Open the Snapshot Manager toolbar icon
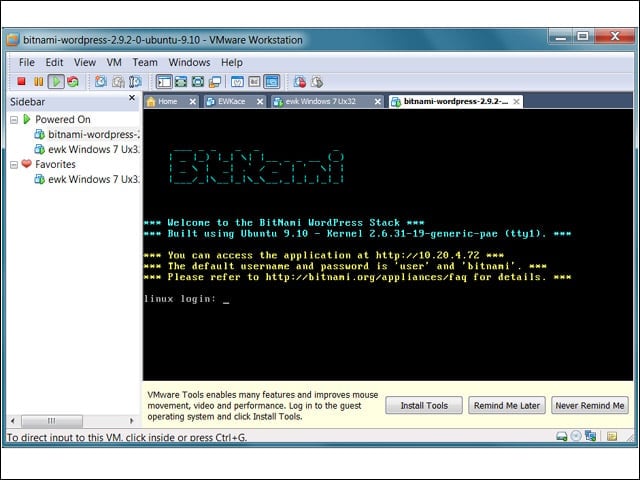The width and height of the screenshot is (640, 480). tap(135, 82)
